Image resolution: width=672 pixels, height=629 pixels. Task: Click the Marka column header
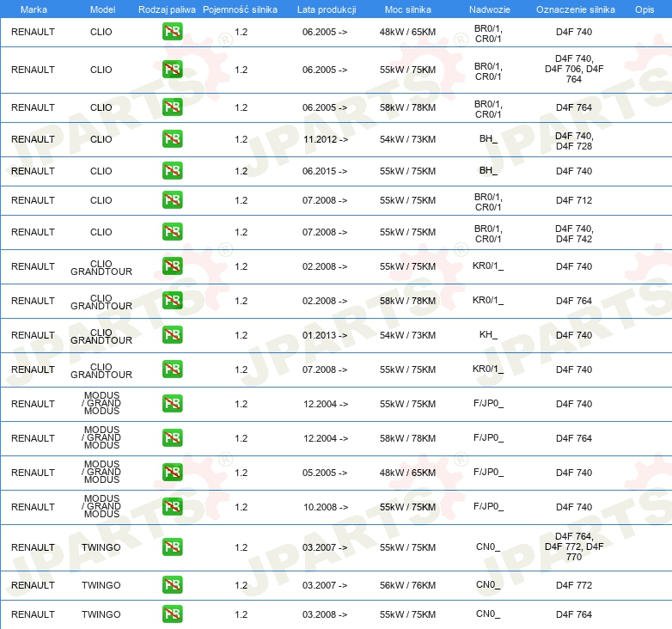click(x=34, y=9)
